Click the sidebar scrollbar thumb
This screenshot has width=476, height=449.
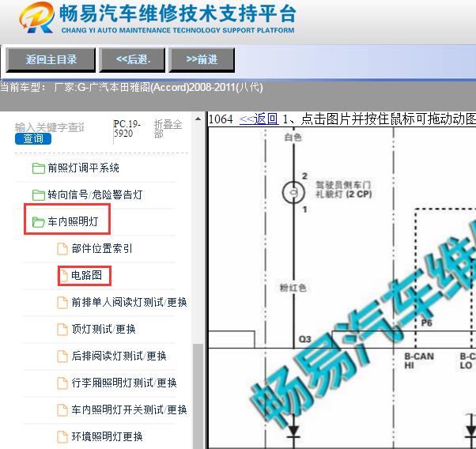[x=198, y=396]
